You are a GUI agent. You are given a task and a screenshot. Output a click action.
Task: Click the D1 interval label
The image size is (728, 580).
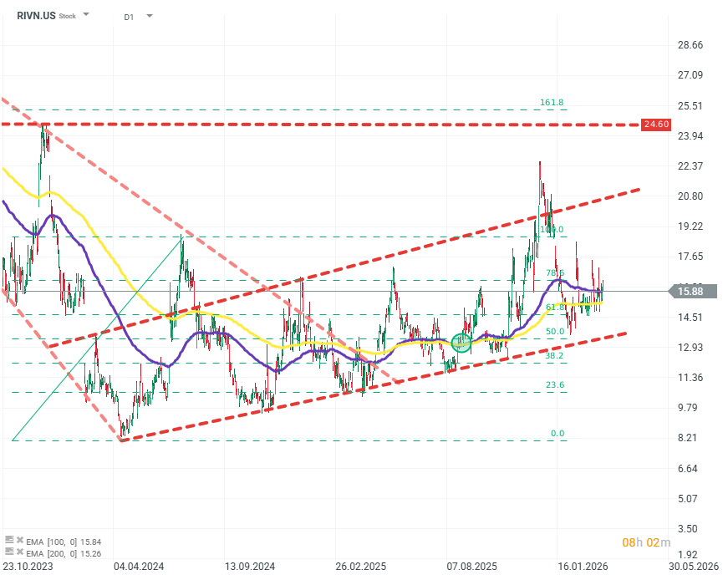[x=129, y=18]
